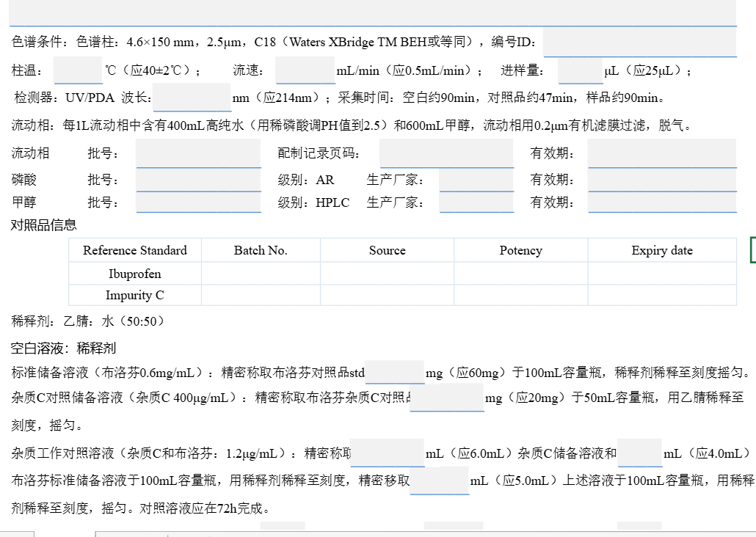Click the 编号ID input field

pyautogui.click(x=639, y=43)
